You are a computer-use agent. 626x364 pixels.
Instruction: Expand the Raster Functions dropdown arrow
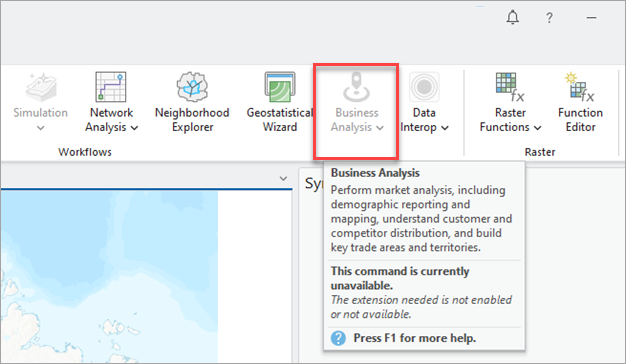(537, 128)
